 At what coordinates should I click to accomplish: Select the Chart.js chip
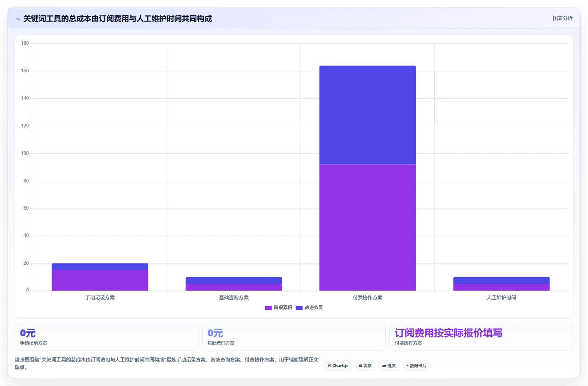338,366
